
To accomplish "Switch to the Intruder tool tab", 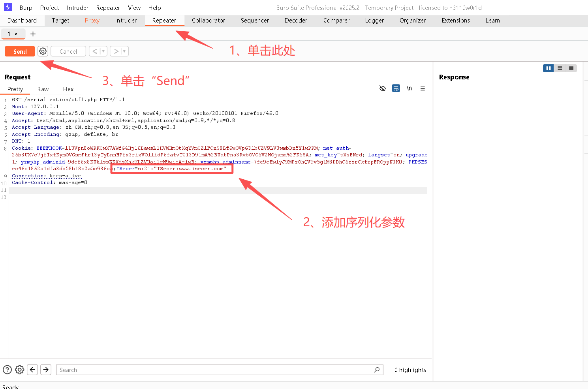I will [126, 21].
